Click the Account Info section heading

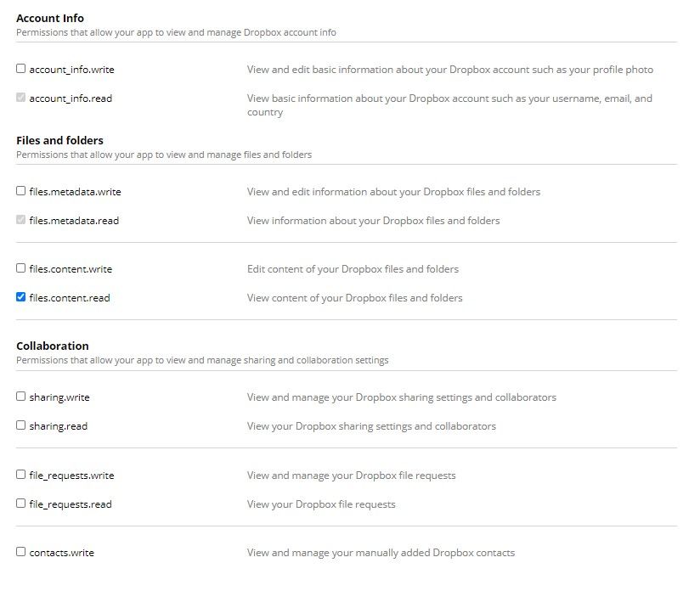[49, 17]
